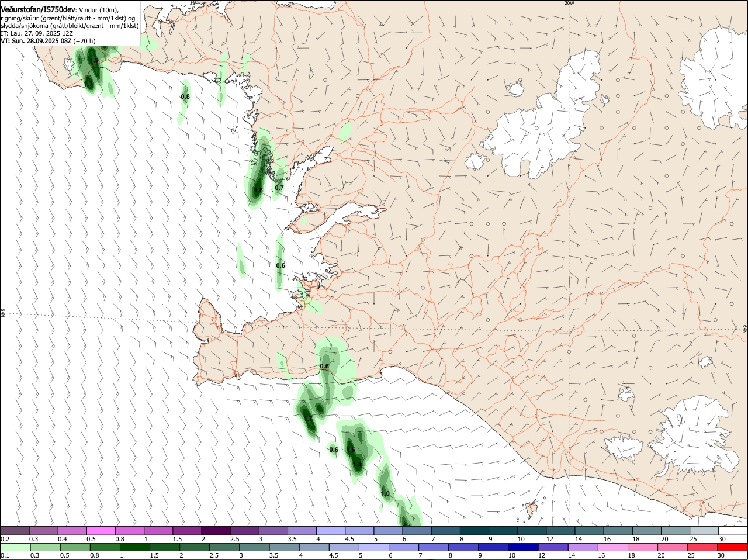Click the snow legend swatch between 4 and 4.5
The height and width of the screenshot is (560, 748).
tap(331, 531)
